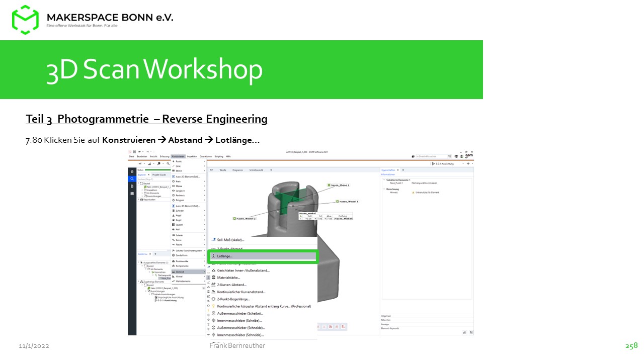
Task: Switch to the Tabelle view tab
Action: [x=222, y=170]
